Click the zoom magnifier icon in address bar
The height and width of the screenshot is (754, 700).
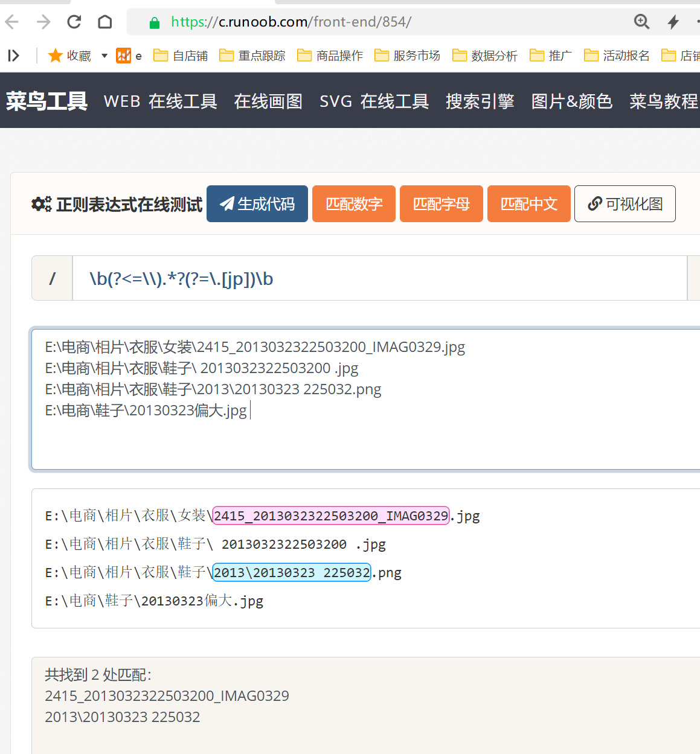(x=641, y=22)
